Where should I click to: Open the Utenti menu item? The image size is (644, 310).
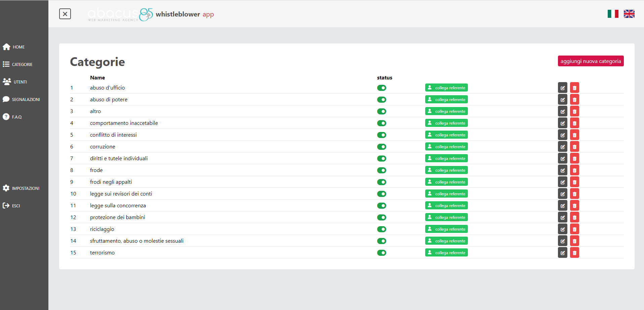pos(20,82)
